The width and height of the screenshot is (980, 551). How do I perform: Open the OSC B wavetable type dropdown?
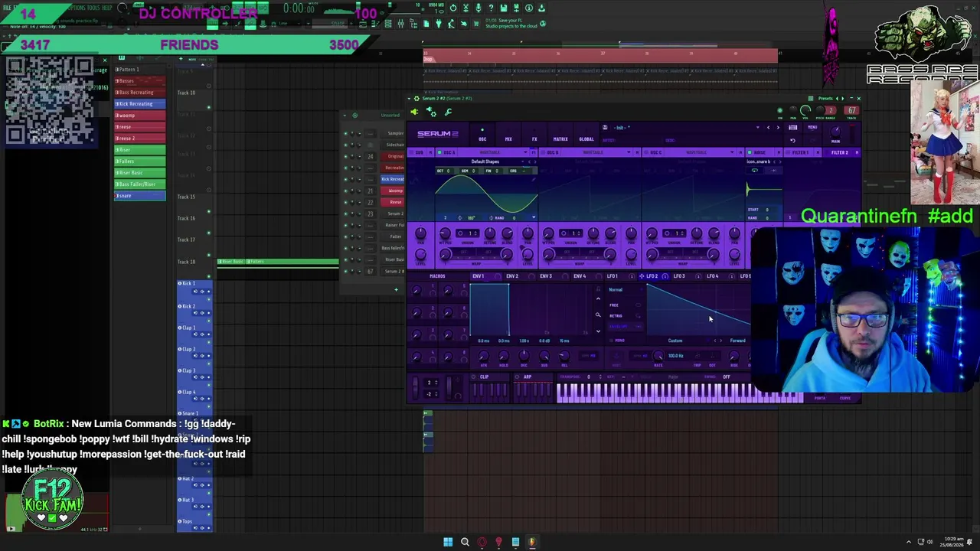pyautogui.click(x=593, y=152)
